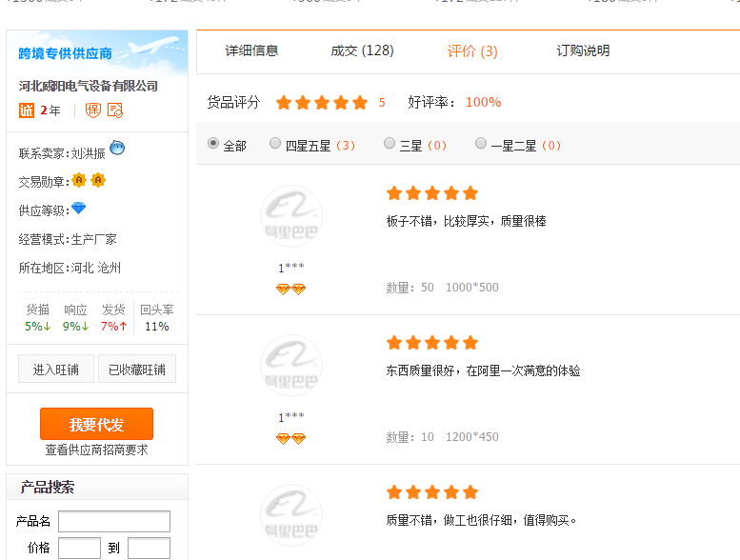Open the 评价 (3) tab
Screen dimensions: 740x560
click(x=472, y=50)
